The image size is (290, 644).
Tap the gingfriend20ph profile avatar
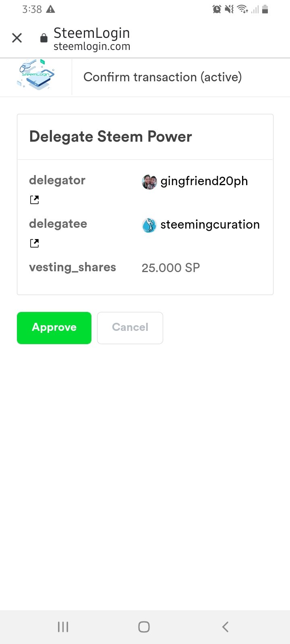click(x=149, y=182)
